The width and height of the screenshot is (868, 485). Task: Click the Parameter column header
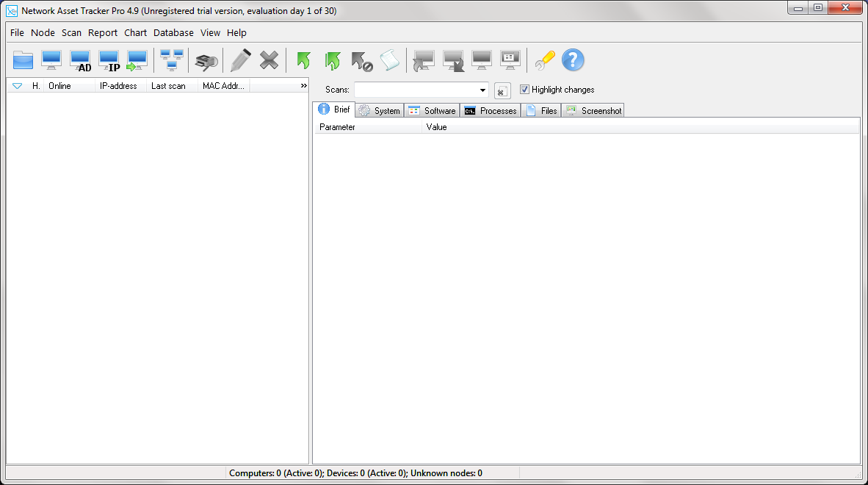pos(368,127)
